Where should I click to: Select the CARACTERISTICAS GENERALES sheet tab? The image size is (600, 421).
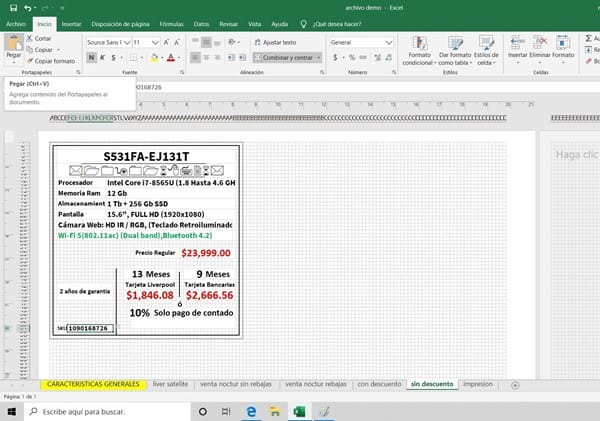(93, 383)
